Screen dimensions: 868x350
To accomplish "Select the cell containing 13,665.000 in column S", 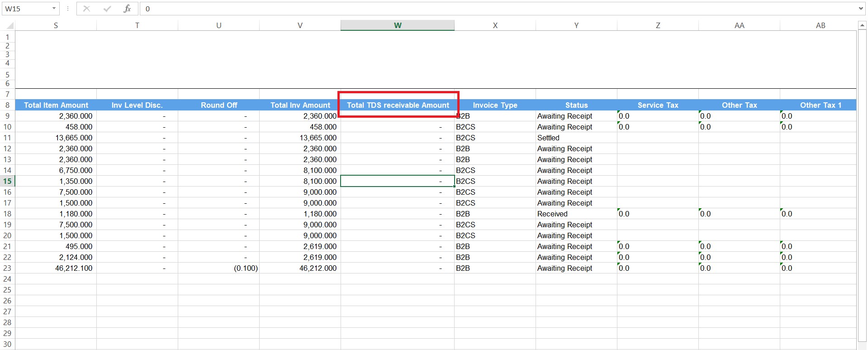I will point(56,138).
